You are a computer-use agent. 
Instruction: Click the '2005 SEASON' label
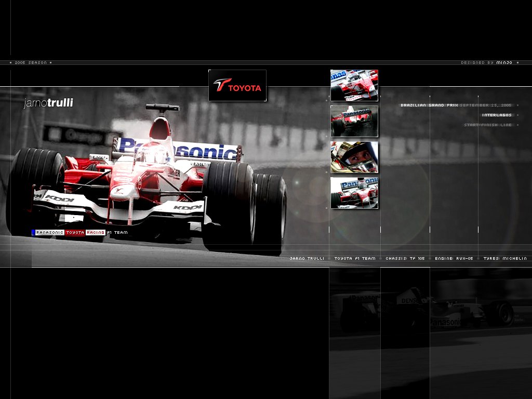tap(31, 63)
